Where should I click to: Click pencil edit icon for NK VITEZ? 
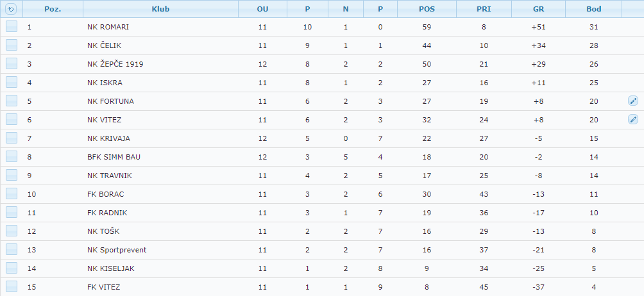click(633, 119)
